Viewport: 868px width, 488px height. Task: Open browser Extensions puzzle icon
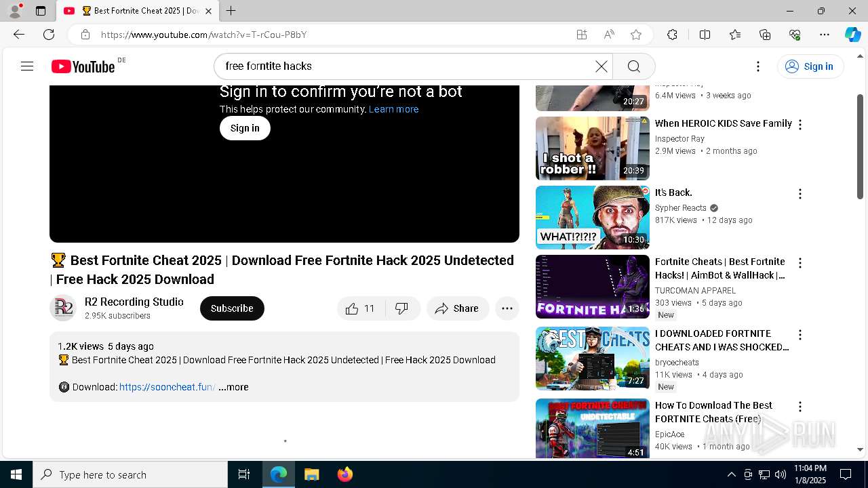(x=672, y=35)
